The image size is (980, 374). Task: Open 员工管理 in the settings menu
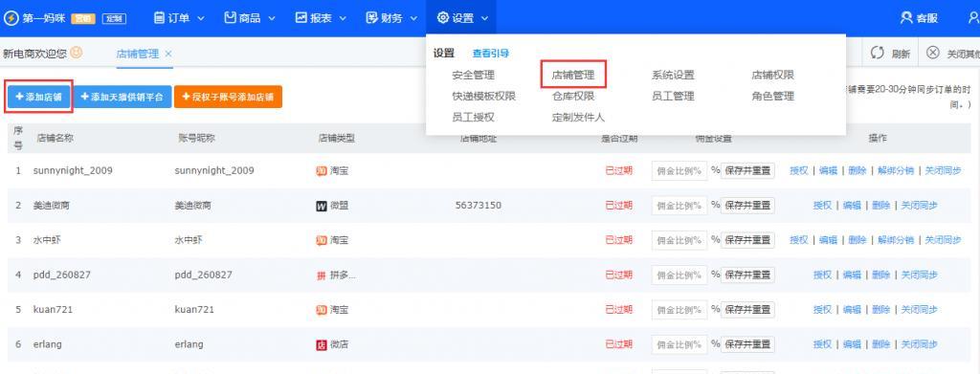click(x=673, y=97)
